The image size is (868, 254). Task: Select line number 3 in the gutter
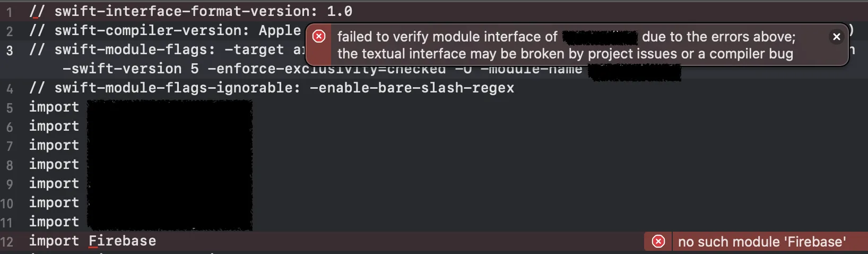click(9, 50)
